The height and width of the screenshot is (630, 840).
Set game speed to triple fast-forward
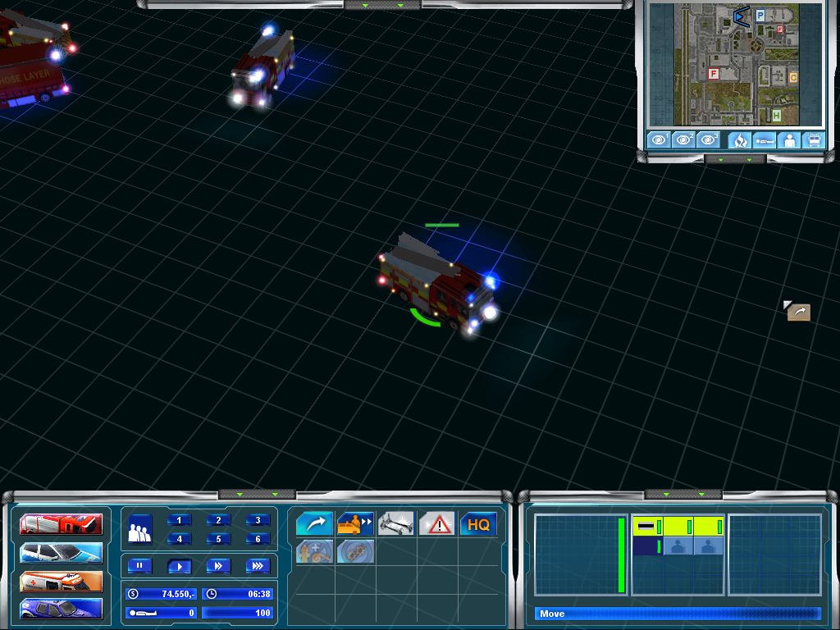coord(258,566)
